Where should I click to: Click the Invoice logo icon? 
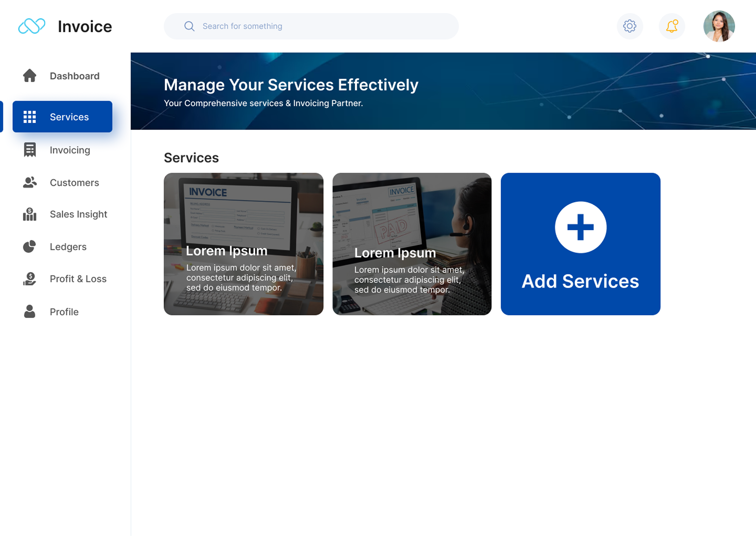coord(32,26)
